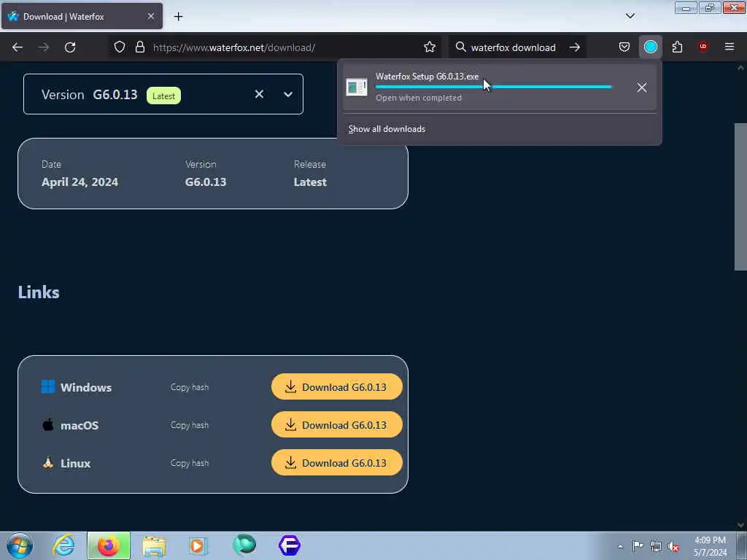Open File Explorer from taskbar

[x=154, y=545]
